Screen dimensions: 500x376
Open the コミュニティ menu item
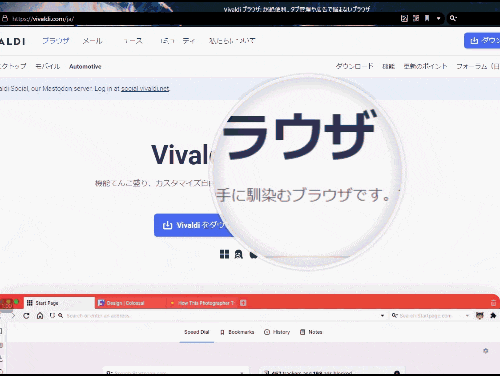click(178, 41)
